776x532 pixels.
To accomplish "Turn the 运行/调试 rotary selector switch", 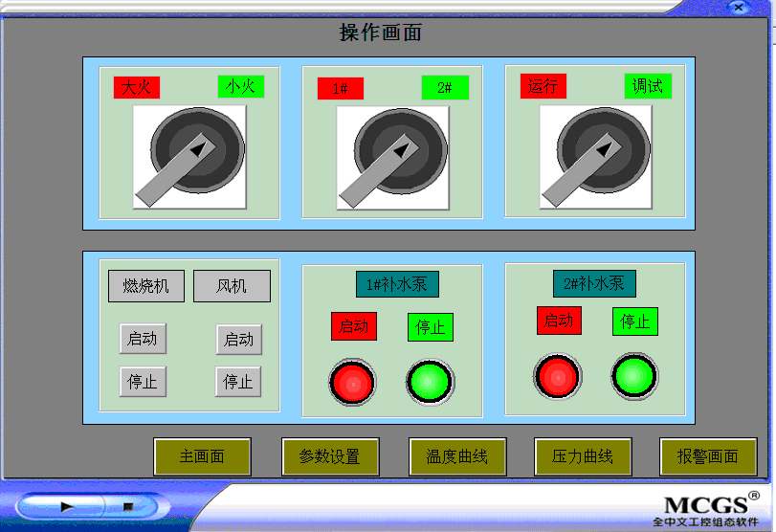I will pyautogui.click(x=596, y=157).
